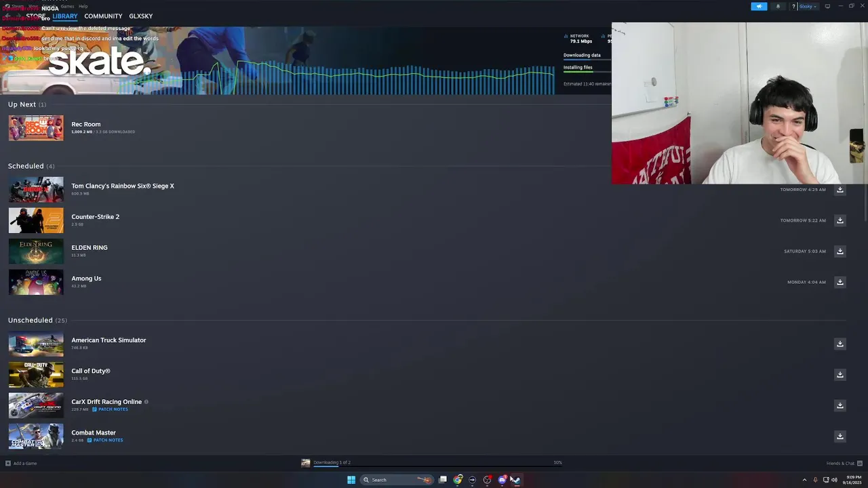
Task: Open Friends & Chat panel
Action: (844, 464)
